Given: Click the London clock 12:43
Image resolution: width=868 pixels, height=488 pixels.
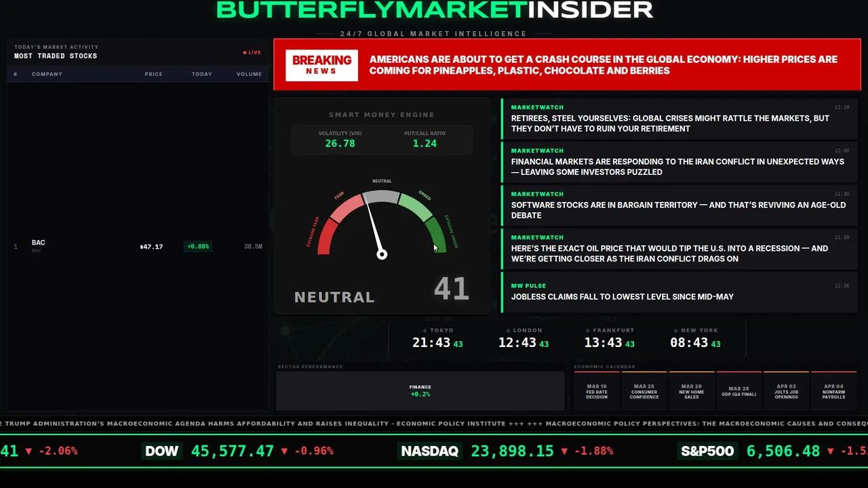Looking at the screenshot, I should click(517, 343).
